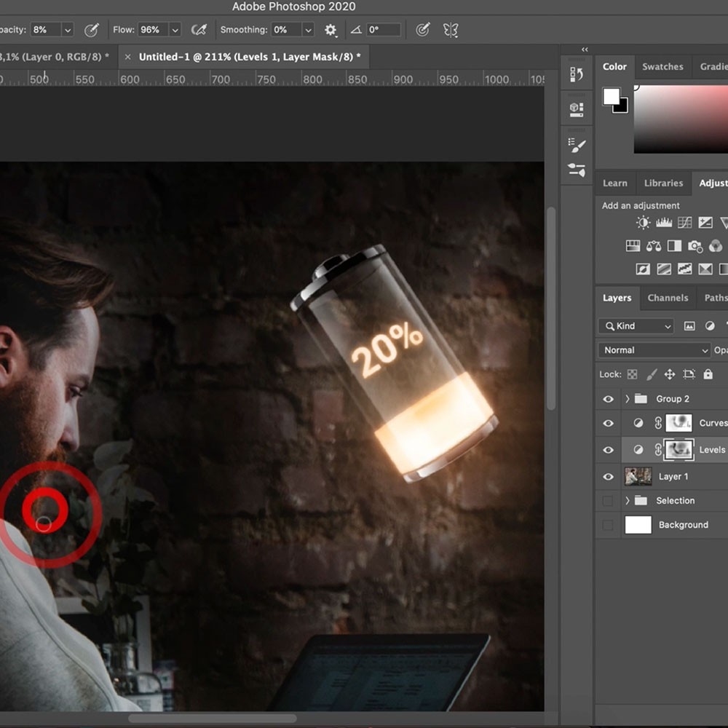
Task: Add a Color Balance adjustment
Action: point(653,246)
